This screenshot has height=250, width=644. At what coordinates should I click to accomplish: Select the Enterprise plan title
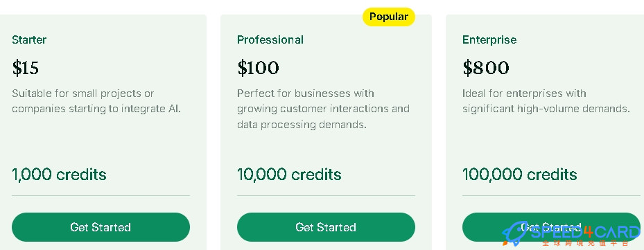(x=489, y=39)
